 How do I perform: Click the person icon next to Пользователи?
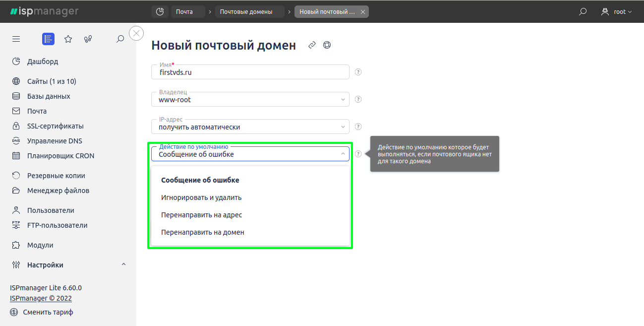[x=16, y=210]
